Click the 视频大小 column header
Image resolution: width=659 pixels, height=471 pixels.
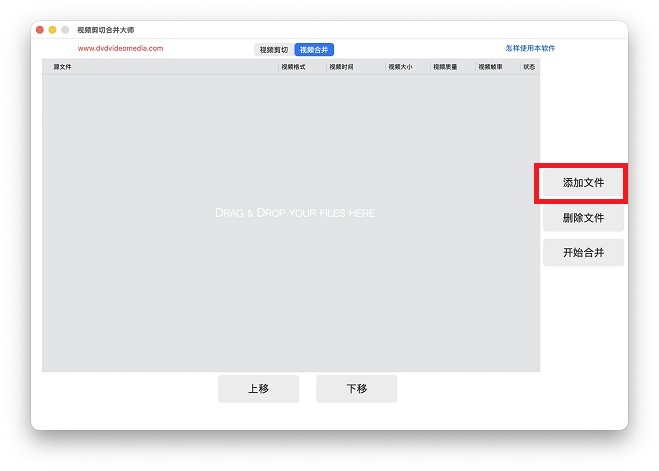coord(400,67)
